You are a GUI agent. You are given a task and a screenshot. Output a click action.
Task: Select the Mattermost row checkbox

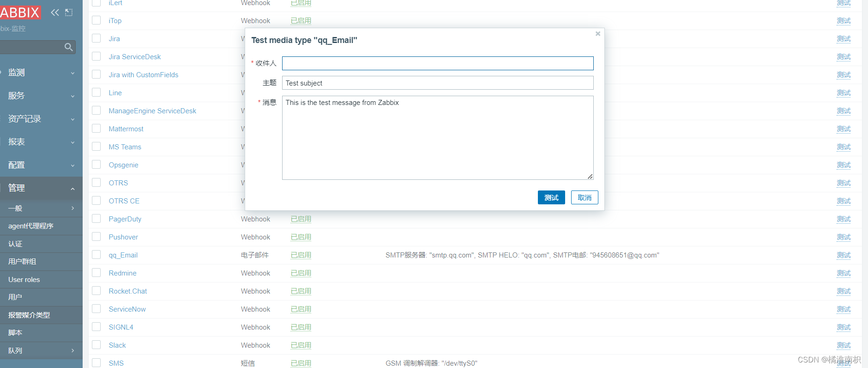(96, 129)
